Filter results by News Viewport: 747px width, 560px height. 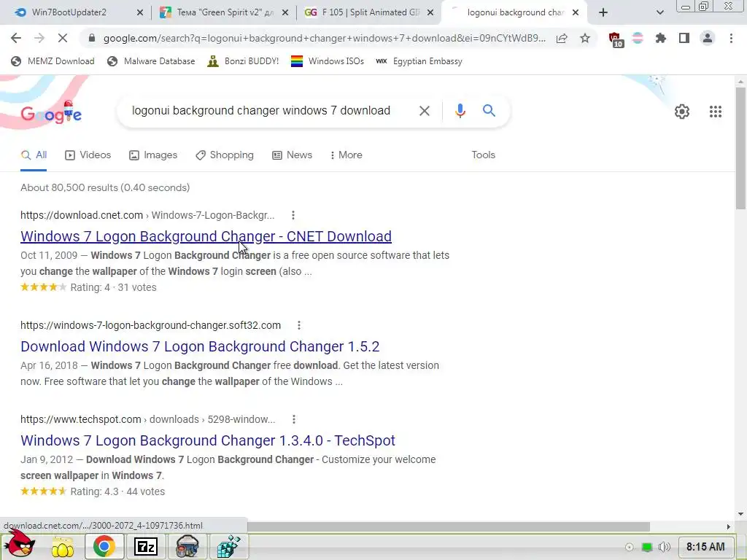pyautogui.click(x=292, y=155)
